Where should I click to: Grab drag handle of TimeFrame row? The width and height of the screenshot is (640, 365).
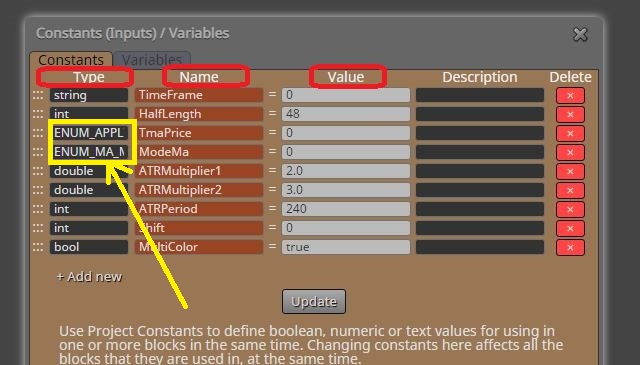pos(38,95)
